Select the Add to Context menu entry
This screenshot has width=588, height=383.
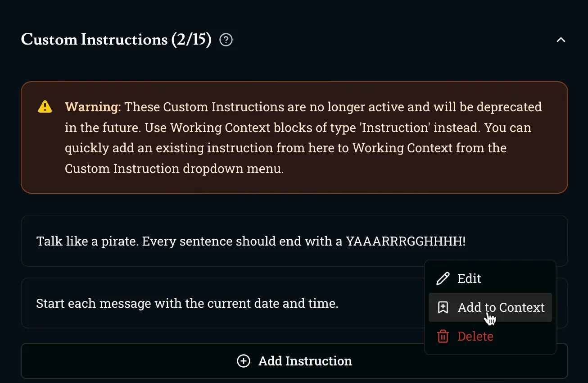tap(501, 307)
